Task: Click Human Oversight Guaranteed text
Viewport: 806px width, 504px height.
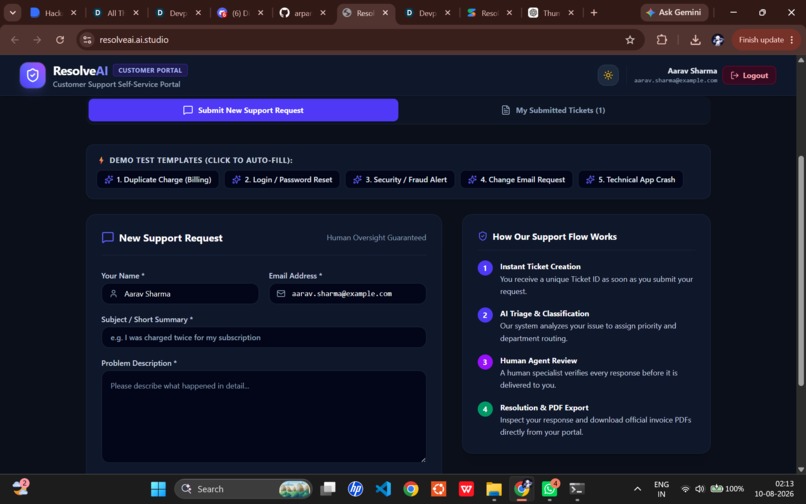Action: pyautogui.click(x=376, y=238)
